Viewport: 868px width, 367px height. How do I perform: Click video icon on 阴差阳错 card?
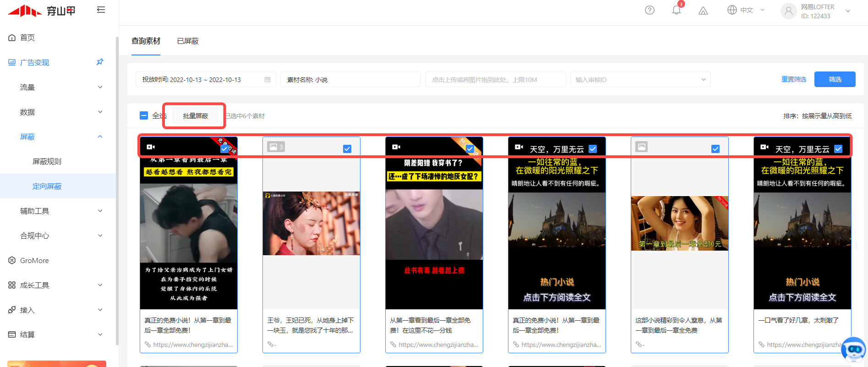click(396, 147)
